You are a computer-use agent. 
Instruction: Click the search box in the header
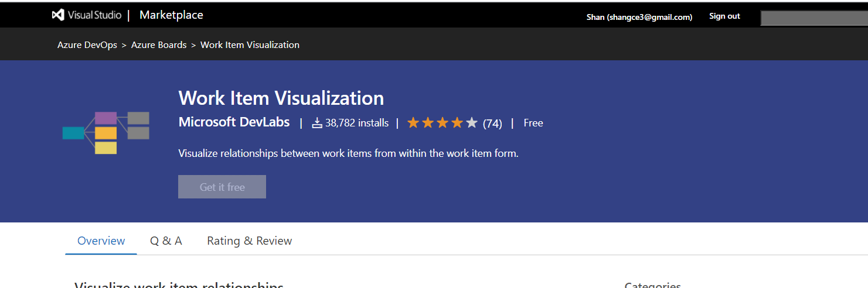pyautogui.click(x=814, y=18)
